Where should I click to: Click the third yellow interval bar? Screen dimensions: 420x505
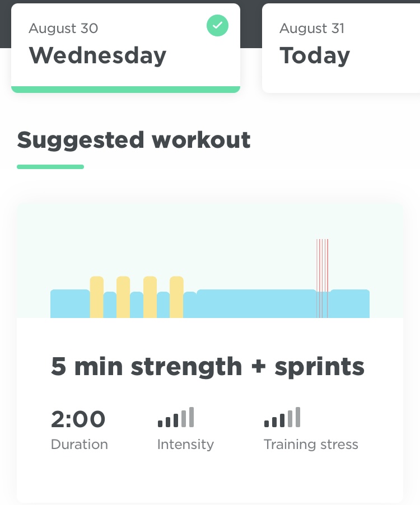150,297
